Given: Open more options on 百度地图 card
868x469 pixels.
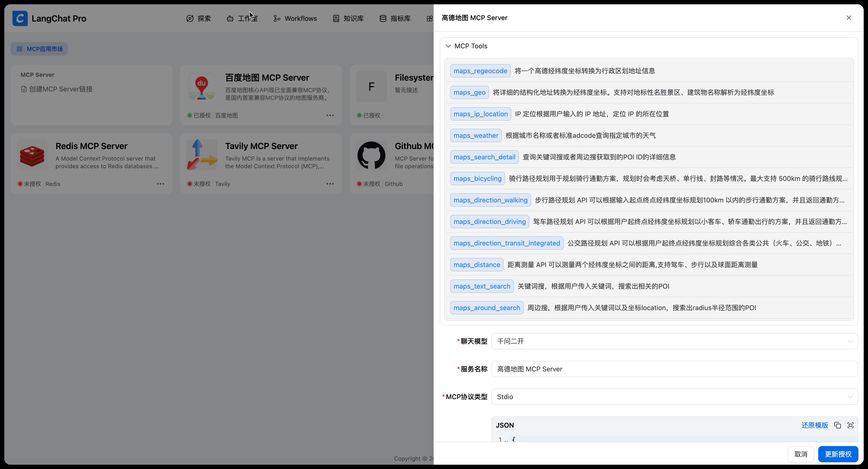Looking at the screenshot, I should (x=330, y=115).
